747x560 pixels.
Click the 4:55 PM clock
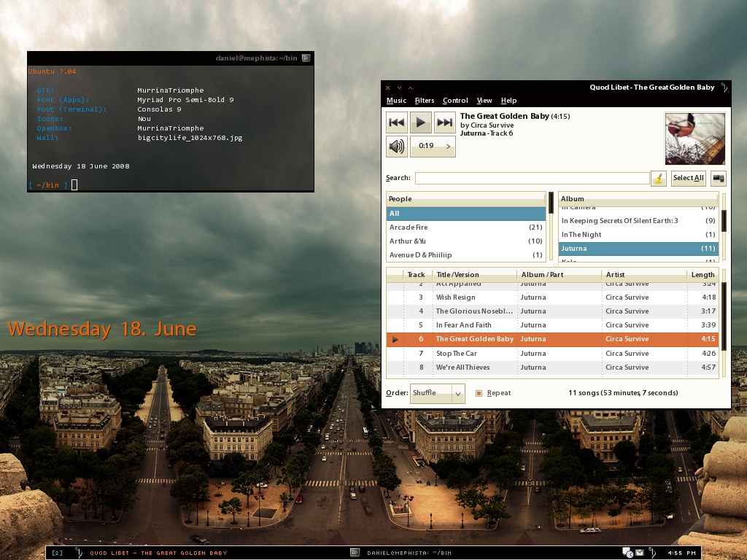click(682, 553)
